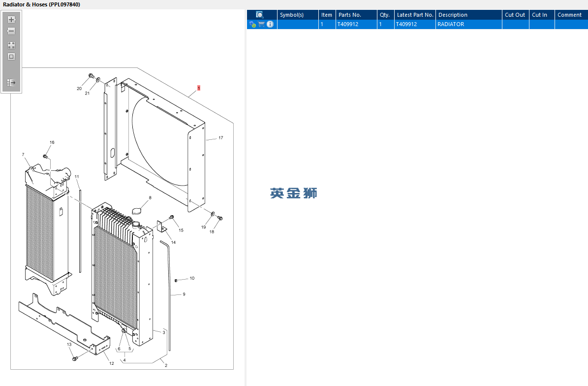Click callout number 12 on the diagram
The image size is (588, 386).
tap(111, 363)
